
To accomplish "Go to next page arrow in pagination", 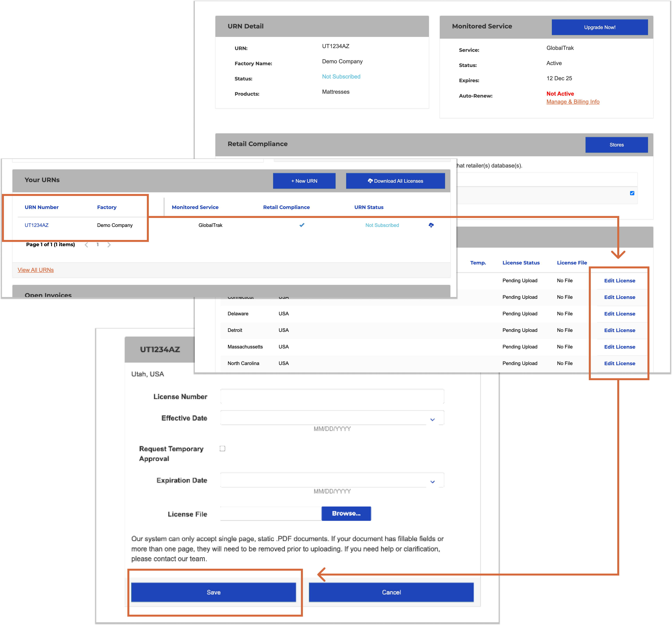I will click(109, 245).
